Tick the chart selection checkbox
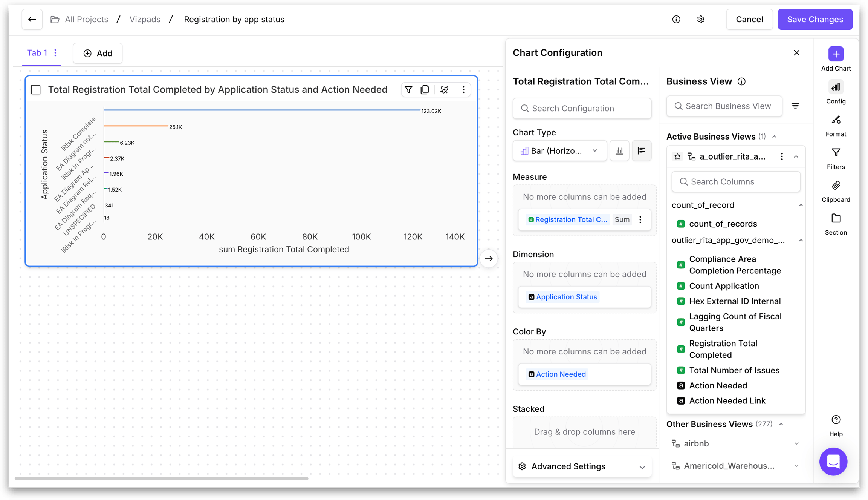This screenshot has width=868, height=500. (x=36, y=90)
